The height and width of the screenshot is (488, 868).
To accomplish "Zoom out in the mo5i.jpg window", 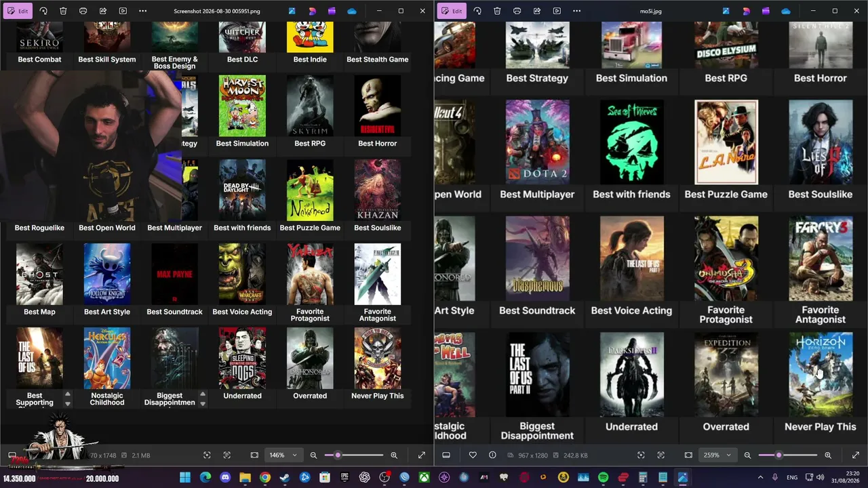I will click(747, 455).
